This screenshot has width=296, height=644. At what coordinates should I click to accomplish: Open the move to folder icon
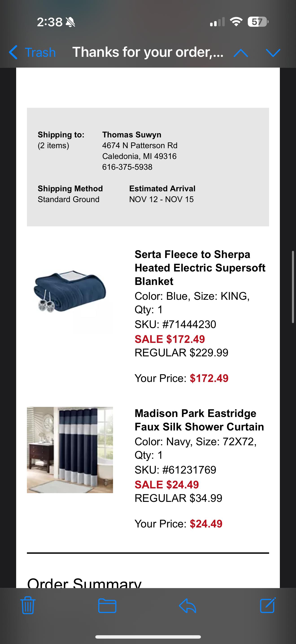[x=107, y=606]
